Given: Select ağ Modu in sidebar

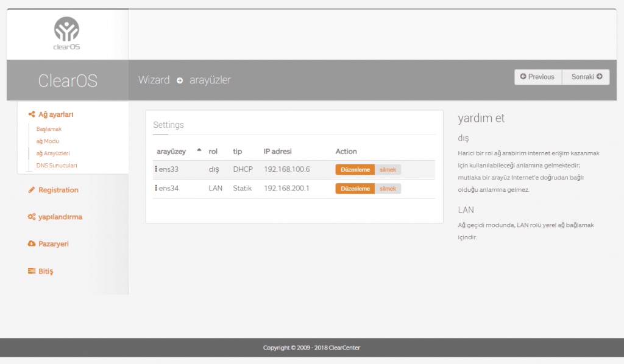Looking at the screenshot, I should pyautogui.click(x=48, y=141).
